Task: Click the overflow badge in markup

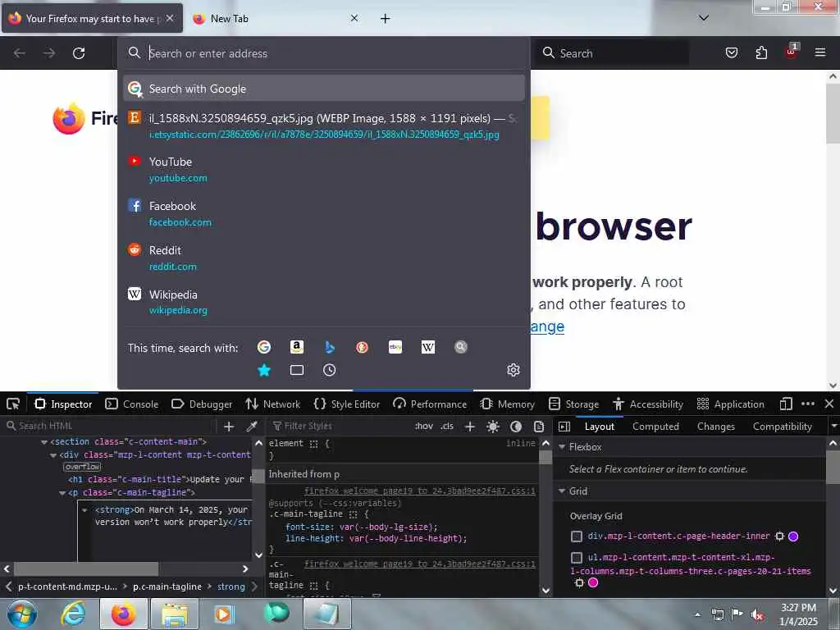Action: (x=83, y=467)
